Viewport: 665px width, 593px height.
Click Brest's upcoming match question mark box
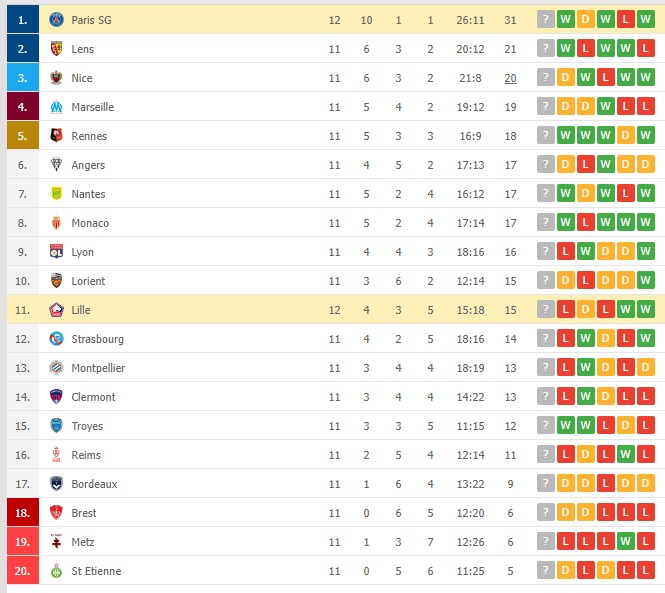point(545,512)
